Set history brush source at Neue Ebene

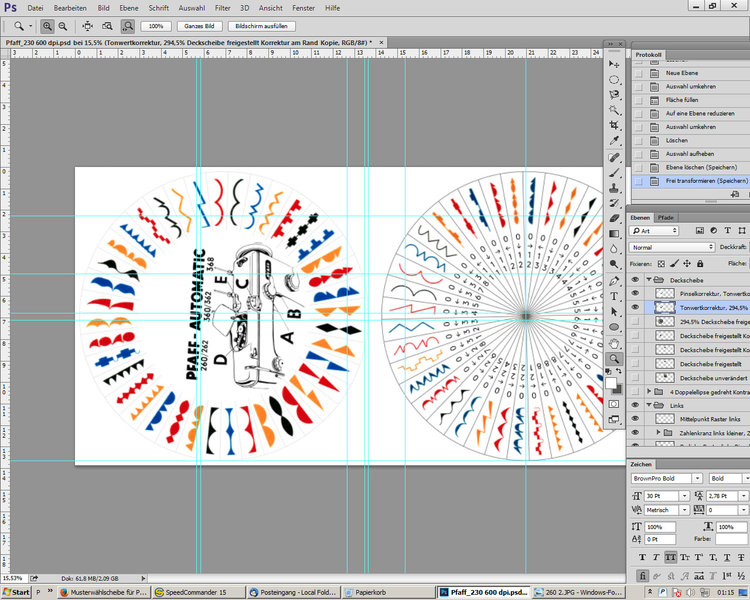click(638, 73)
